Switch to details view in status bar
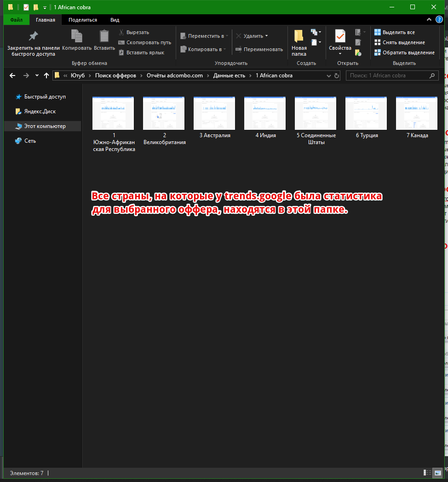Screen dimensions: 448x482 coord(427,473)
